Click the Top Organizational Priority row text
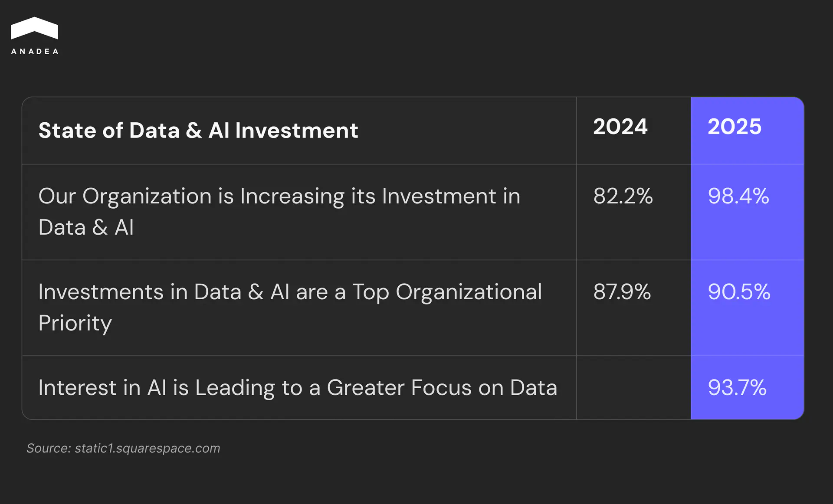This screenshot has width=833, height=504. click(x=290, y=292)
